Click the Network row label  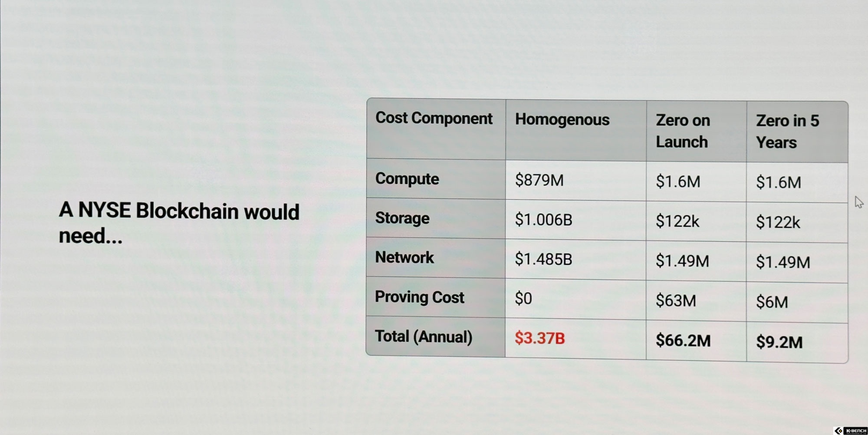404,257
